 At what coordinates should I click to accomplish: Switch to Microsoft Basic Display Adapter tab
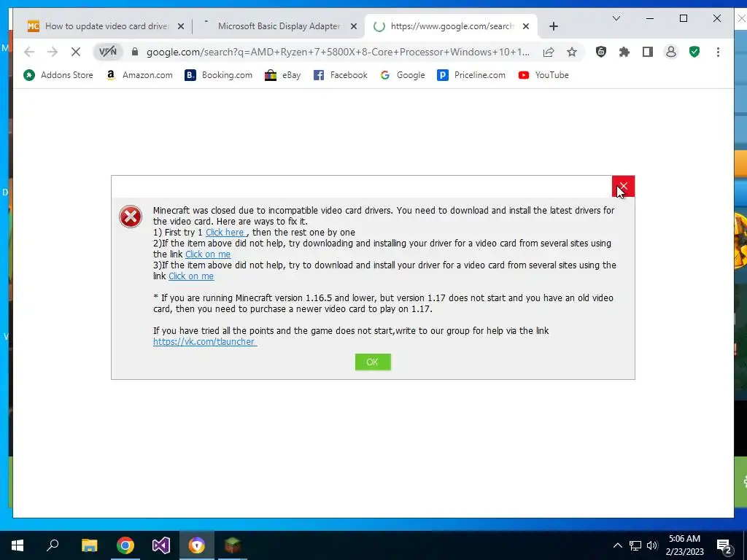click(279, 26)
